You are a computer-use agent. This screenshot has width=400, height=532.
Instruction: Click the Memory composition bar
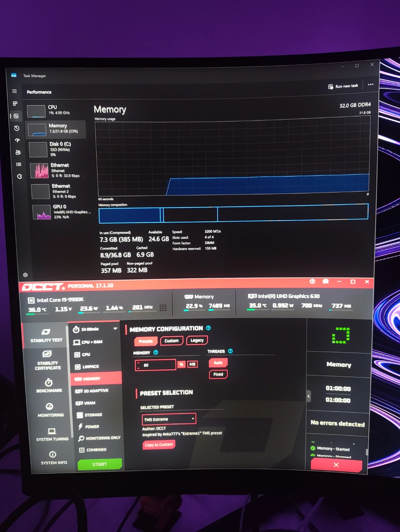(x=233, y=214)
